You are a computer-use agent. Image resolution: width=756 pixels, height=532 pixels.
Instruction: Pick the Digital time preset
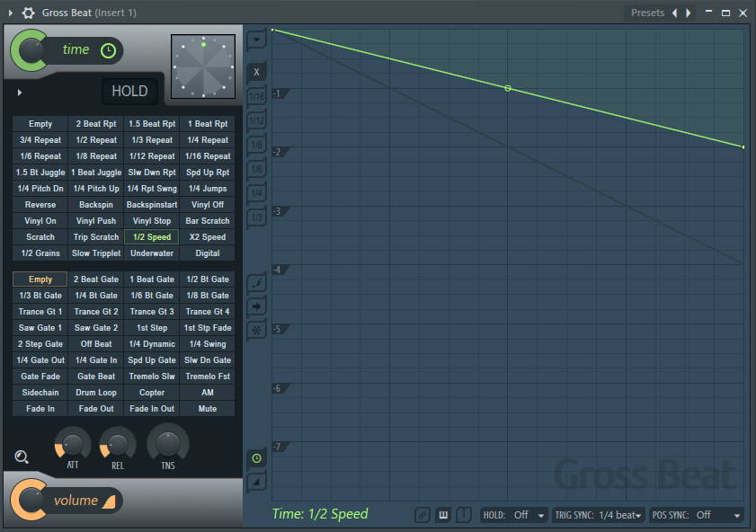point(208,253)
